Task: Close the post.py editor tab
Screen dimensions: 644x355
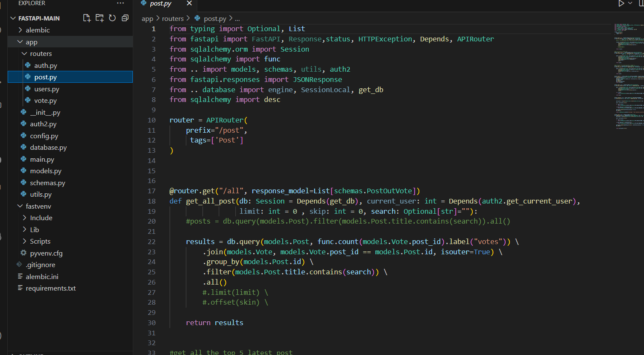Action: click(x=189, y=3)
